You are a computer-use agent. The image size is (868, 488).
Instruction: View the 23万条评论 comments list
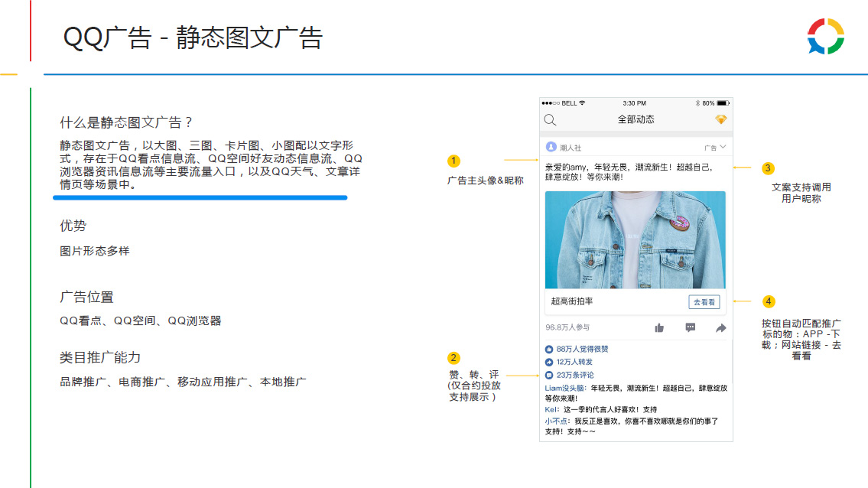tap(575, 375)
